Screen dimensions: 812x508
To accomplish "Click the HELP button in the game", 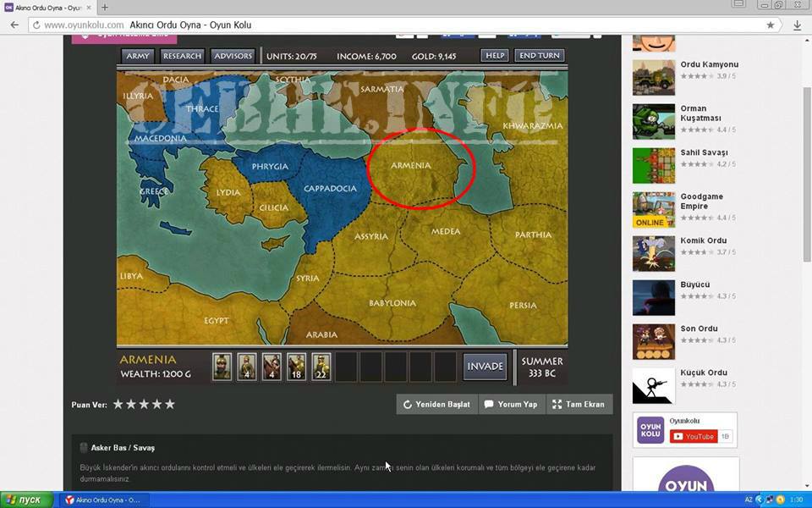I will pos(495,56).
